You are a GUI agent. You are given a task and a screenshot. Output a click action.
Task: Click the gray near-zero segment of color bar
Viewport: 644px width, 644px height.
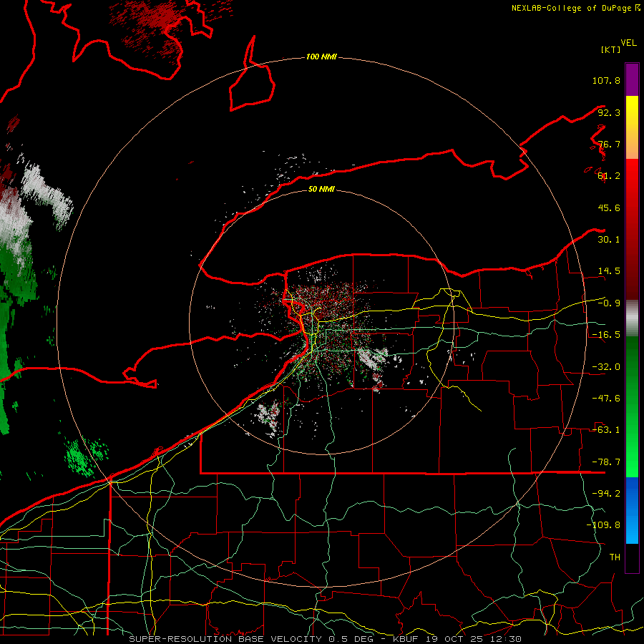[632, 318]
